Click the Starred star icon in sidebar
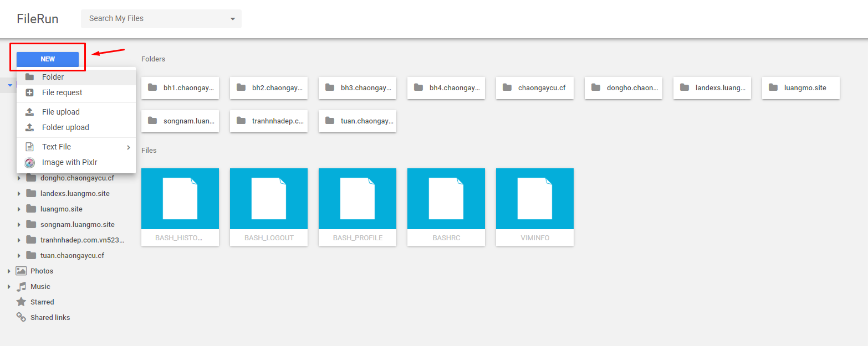Screen dimensions: 868x346 coord(21,302)
